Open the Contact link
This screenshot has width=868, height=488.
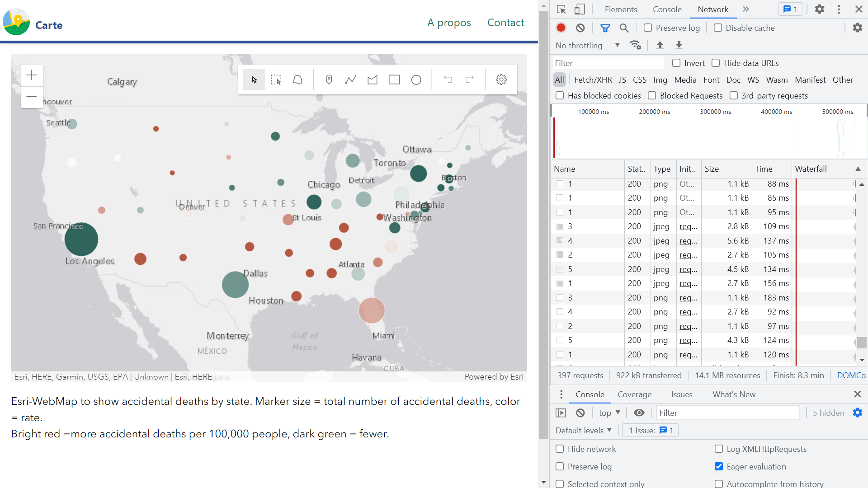(x=505, y=23)
